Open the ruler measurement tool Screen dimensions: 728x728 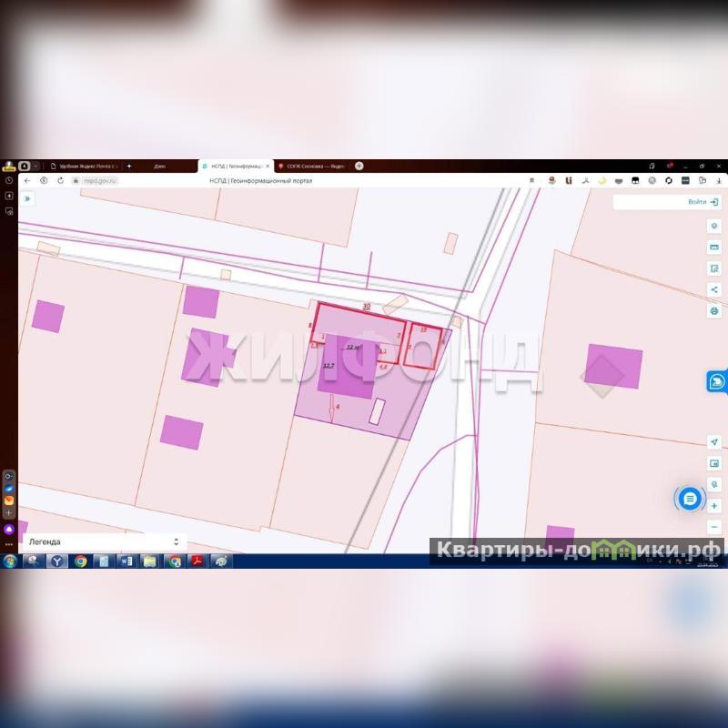point(714,248)
